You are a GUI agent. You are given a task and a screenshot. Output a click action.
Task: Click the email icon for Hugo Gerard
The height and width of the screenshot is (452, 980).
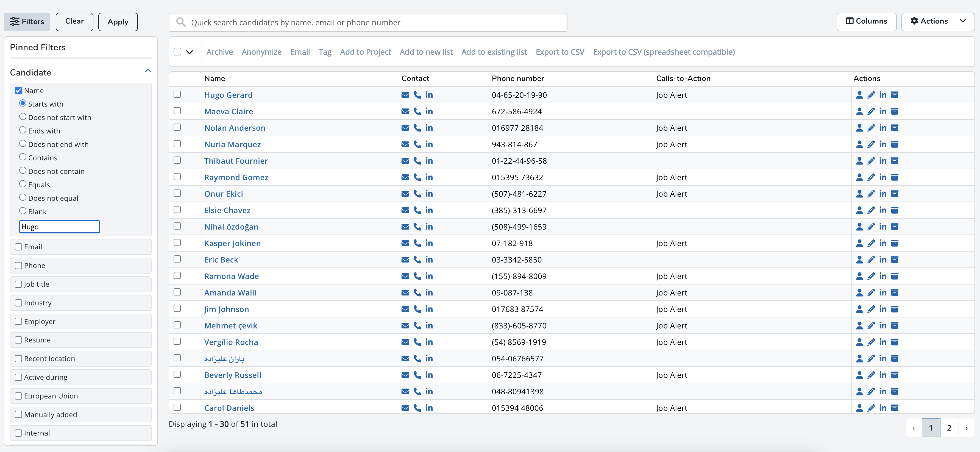405,95
